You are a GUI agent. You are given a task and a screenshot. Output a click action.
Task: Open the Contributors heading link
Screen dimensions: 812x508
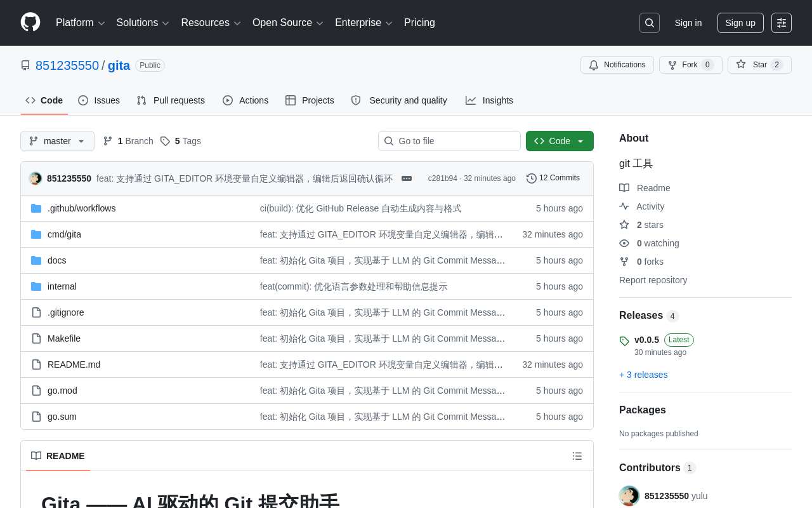(650, 468)
